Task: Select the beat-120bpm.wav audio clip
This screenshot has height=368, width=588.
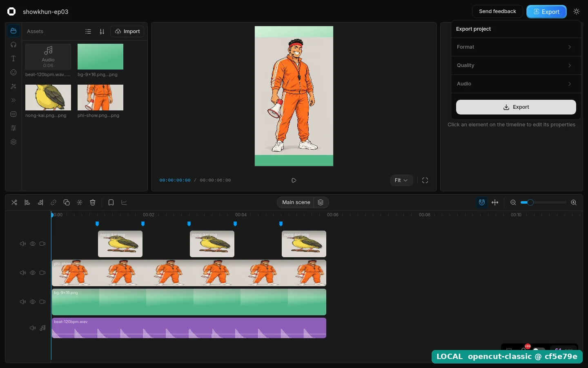Action: coord(189,328)
